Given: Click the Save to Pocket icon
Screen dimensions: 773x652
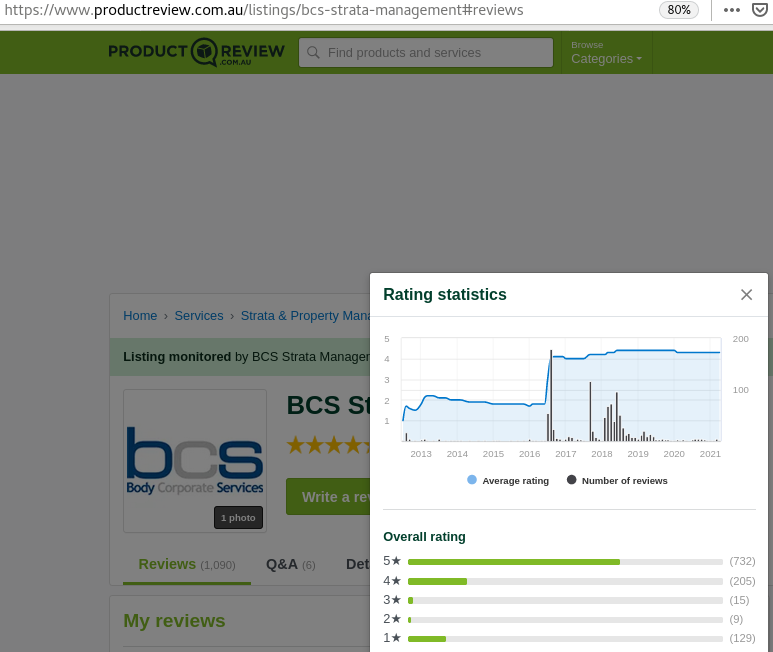Looking at the screenshot, I should point(760,10).
